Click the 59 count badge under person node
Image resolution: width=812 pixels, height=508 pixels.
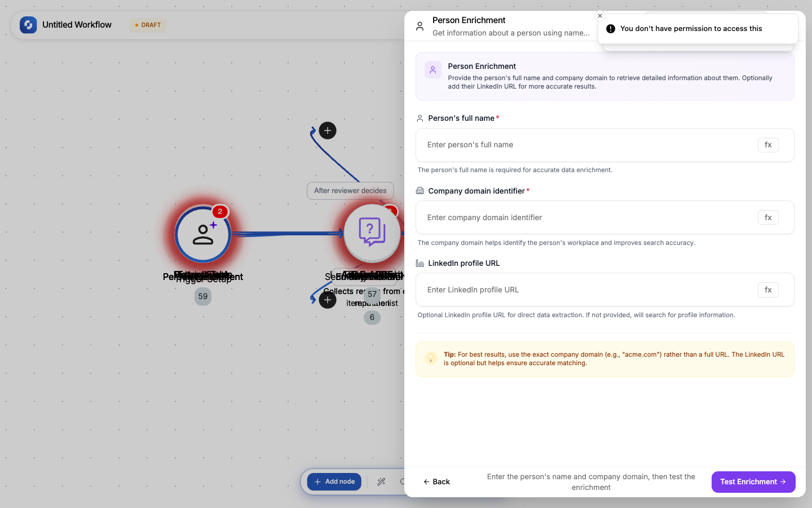(x=203, y=296)
